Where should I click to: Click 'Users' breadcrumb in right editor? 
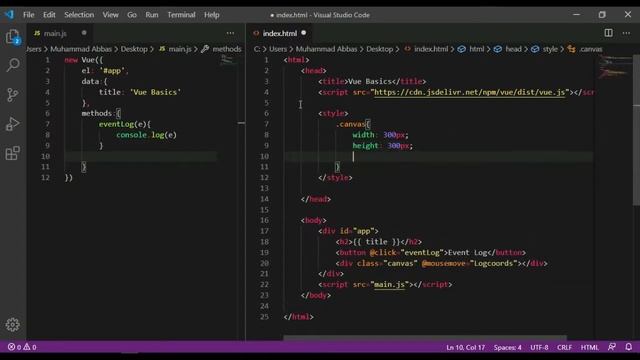[x=278, y=49]
